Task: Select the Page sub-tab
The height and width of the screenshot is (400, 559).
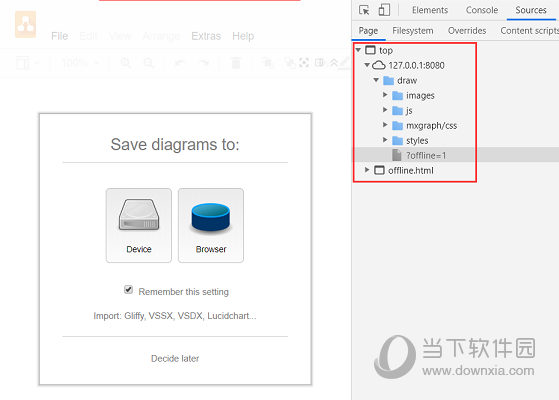Action: [x=368, y=31]
